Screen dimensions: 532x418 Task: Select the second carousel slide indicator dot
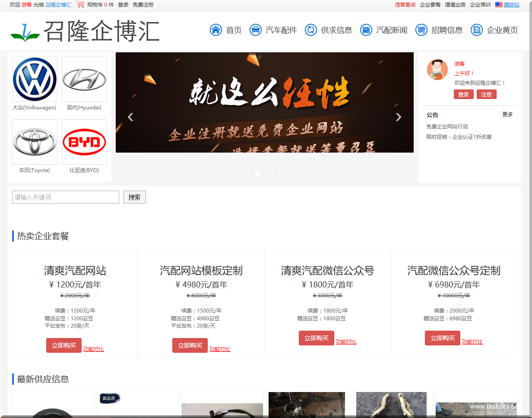[x=264, y=173]
